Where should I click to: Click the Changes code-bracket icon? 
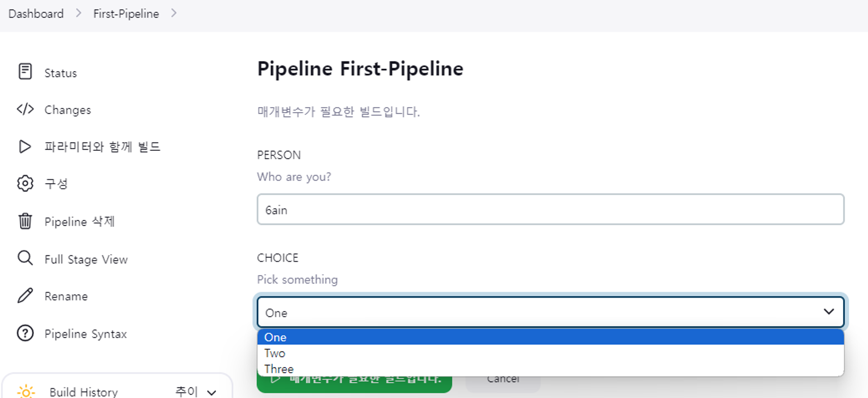(25, 109)
